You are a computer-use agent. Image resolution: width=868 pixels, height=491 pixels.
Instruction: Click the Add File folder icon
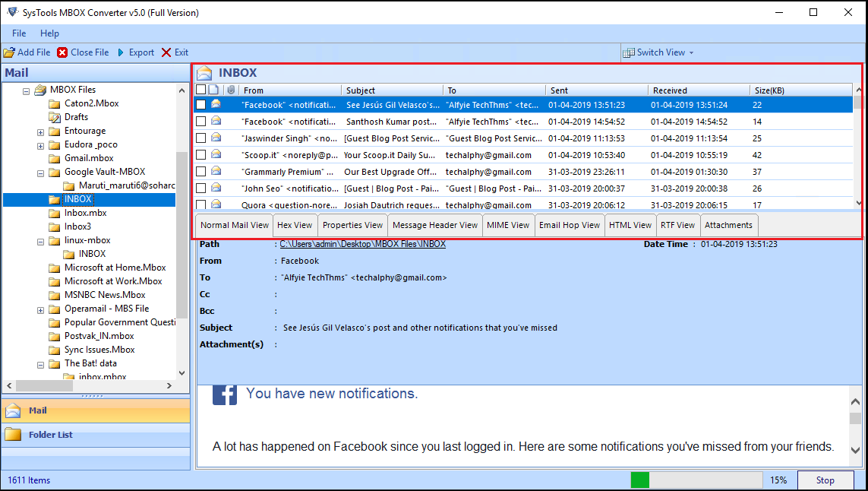9,52
